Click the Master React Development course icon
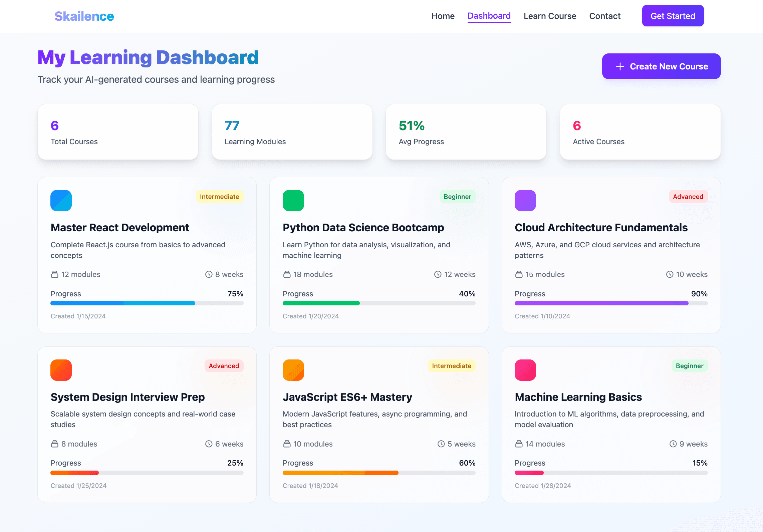The image size is (763, 532). pyautogui.click(x=61, y=200)
